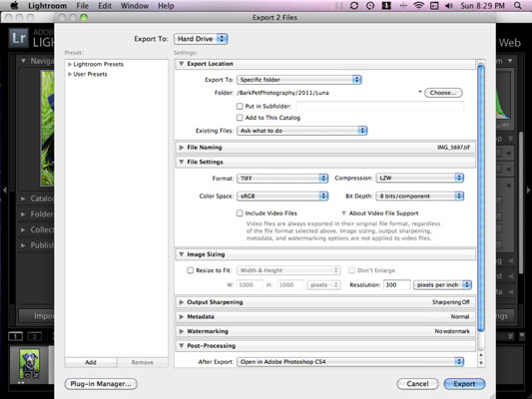Open the After Export dropdown
This screenshot has height=399, width=532.
pos(350,362)
